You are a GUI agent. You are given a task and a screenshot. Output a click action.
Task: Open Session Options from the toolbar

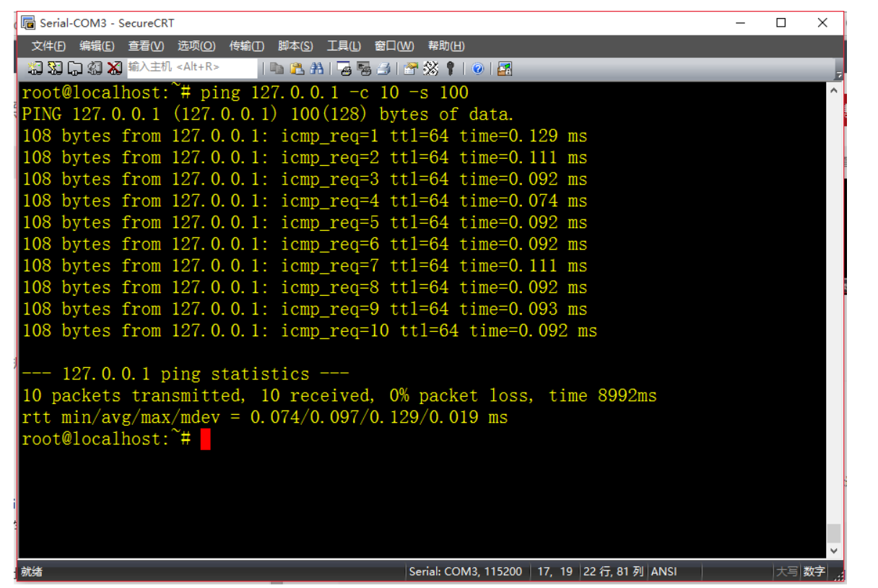pyautogui.click(x=411, y=69)
